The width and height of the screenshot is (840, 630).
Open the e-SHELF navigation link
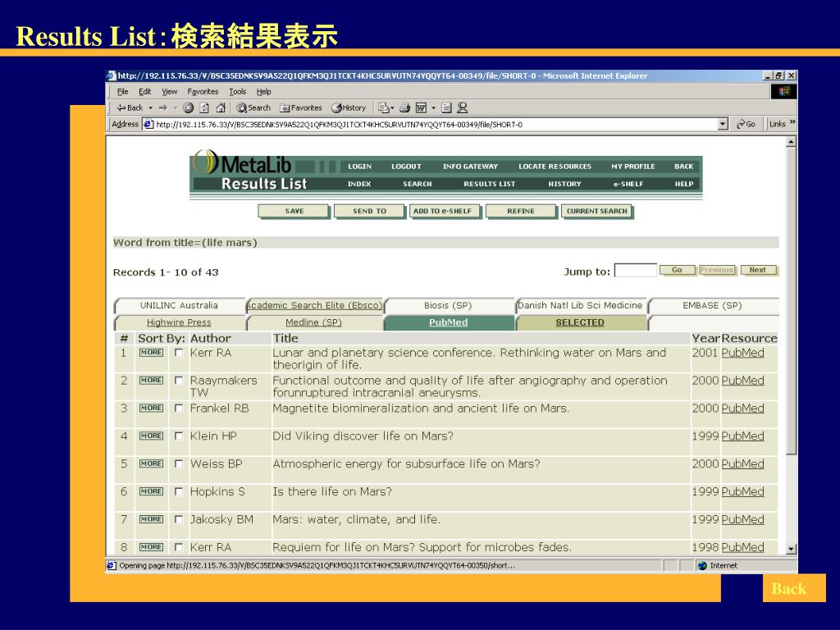[x=628, y=184]
